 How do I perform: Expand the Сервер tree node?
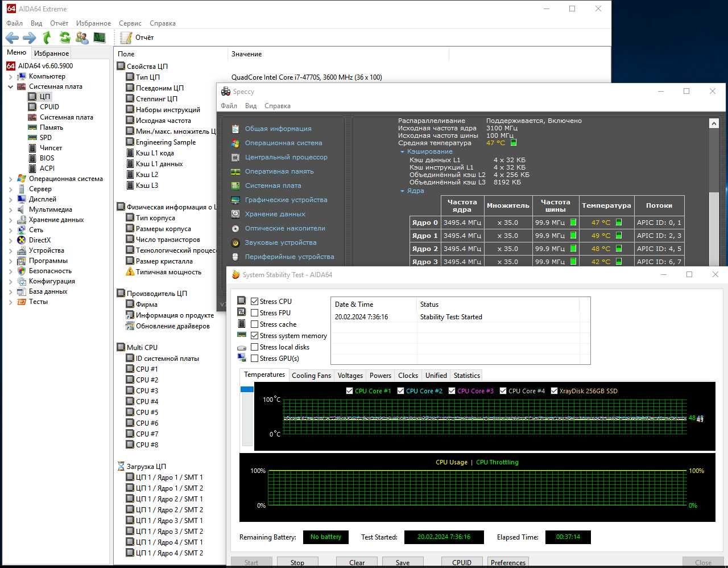point(10,189)
